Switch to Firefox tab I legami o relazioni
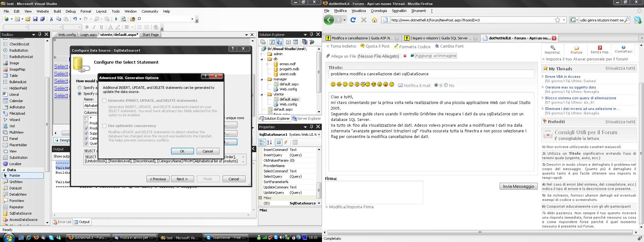This screenshot has width=644, height=242. [441, 38]
